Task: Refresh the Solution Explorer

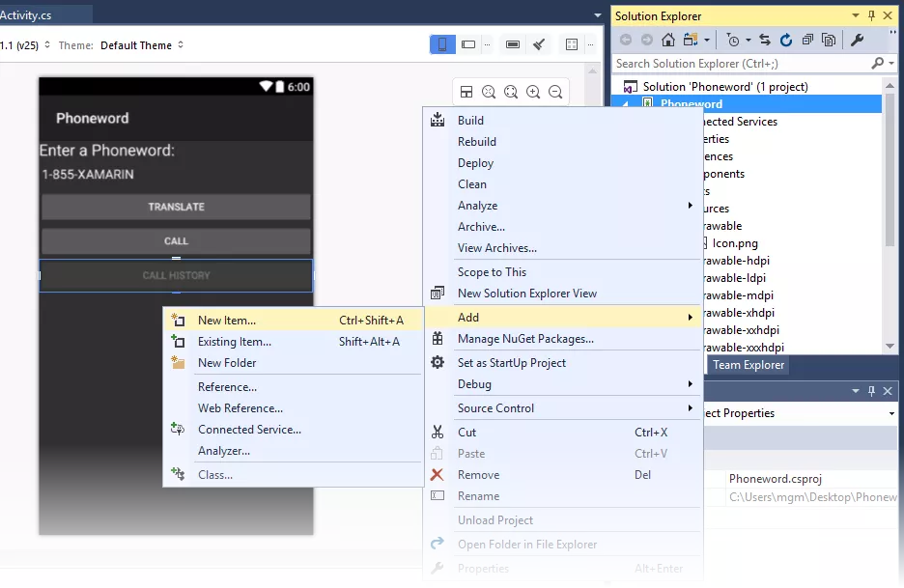Action: [x=786, y=40]
